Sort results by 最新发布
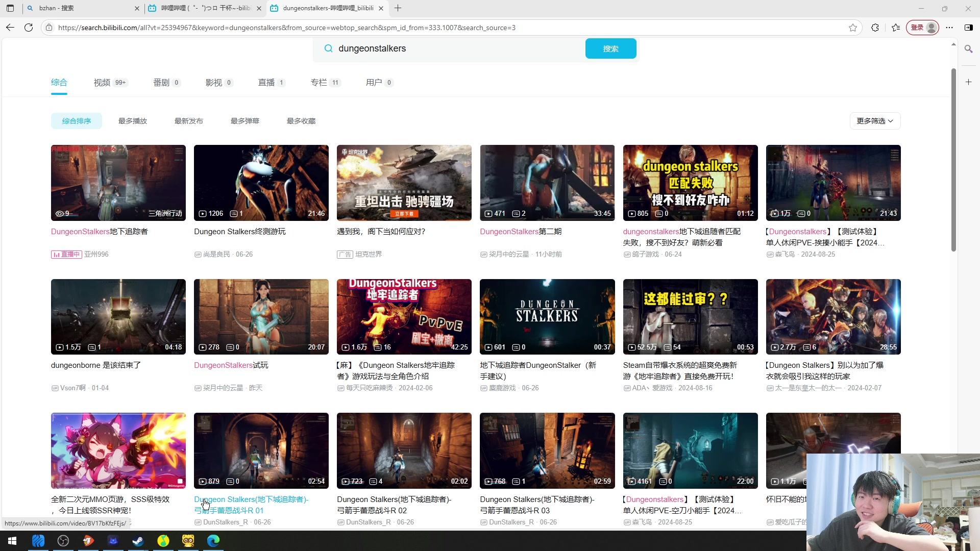This screenshot has height=551, width=980. click(189, 121)
